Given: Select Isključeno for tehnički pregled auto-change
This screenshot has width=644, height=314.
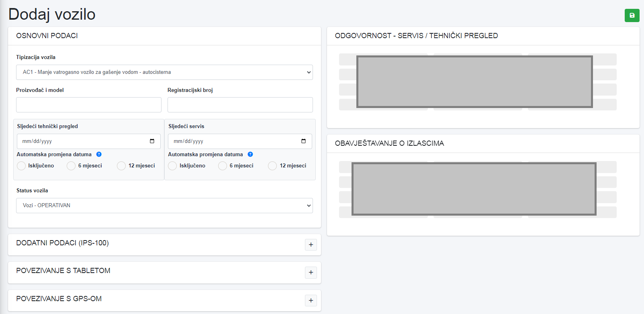Looking at the screenshot, I should click(21, 166).
